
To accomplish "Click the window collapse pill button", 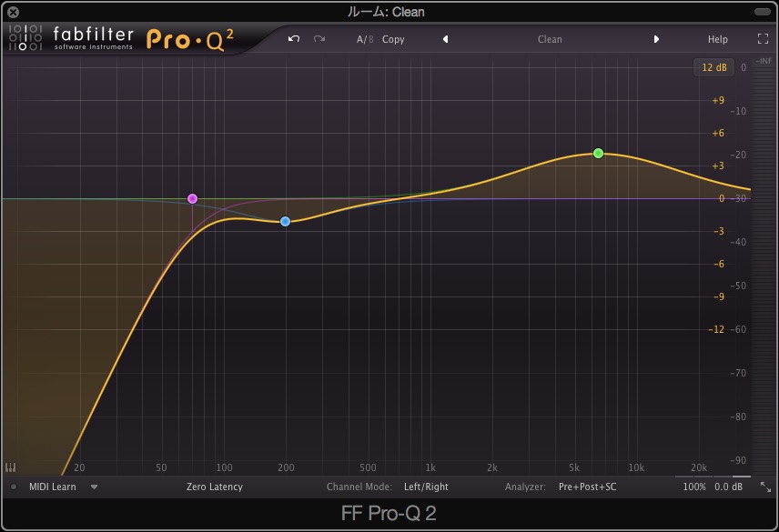I will point(762,12).
